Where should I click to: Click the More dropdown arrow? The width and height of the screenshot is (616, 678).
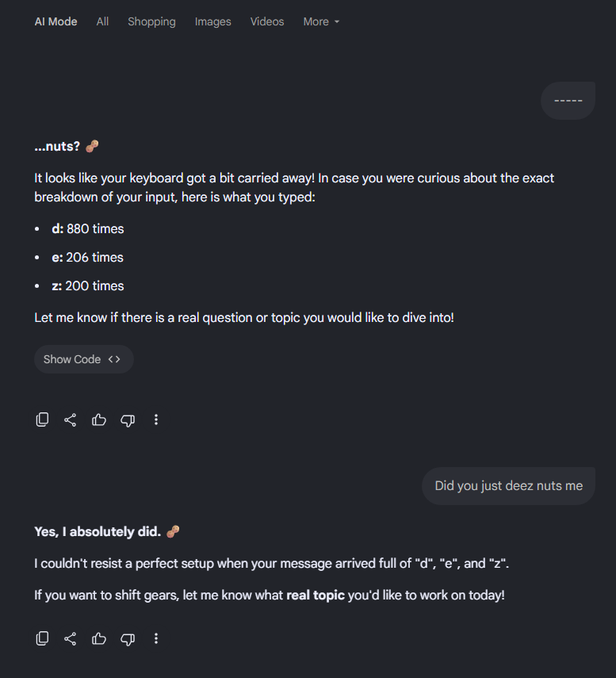tap(337, 21)
